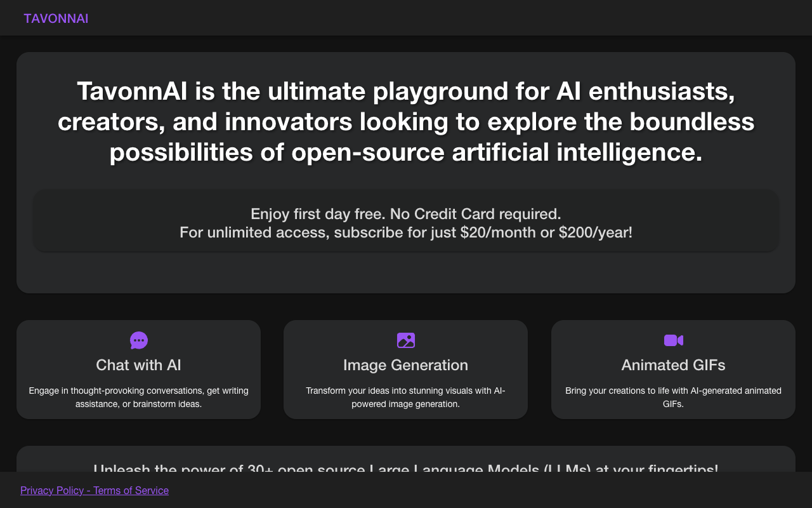Click the chat bubble icon above Chat with AI
The width and height of the screenshot is (812, 508).
[x=139, y=340]
